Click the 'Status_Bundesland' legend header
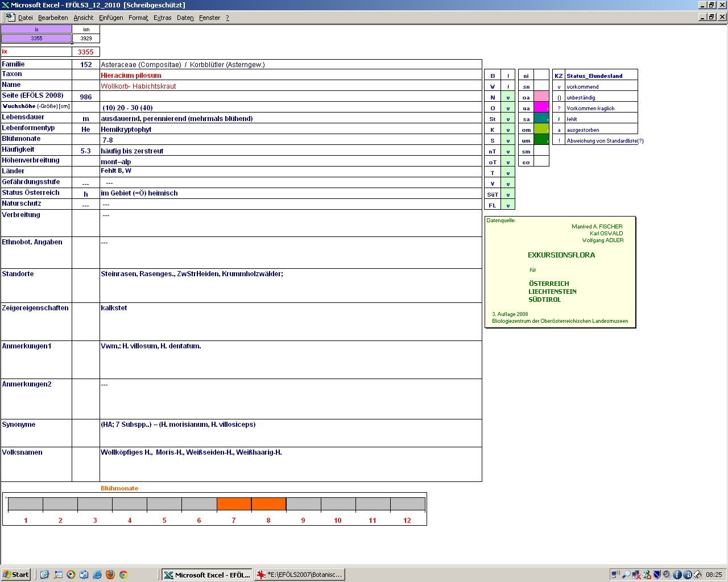This screenshot has width=728, height=582. [x=594, y=76]
